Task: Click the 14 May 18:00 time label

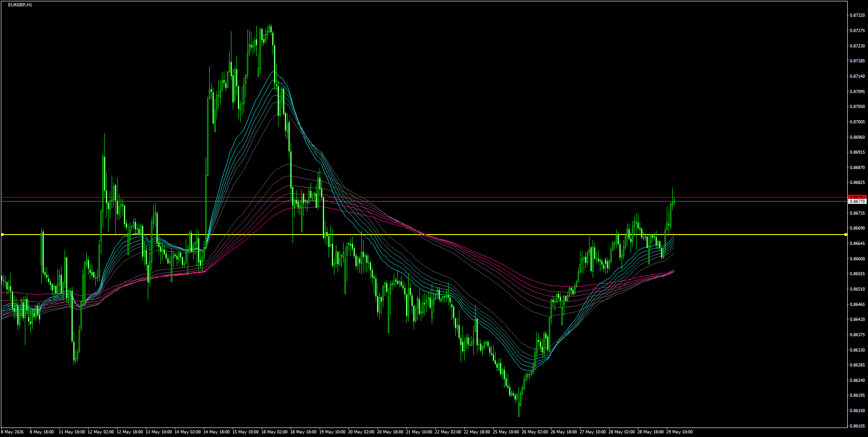Action: coord(217,432)
